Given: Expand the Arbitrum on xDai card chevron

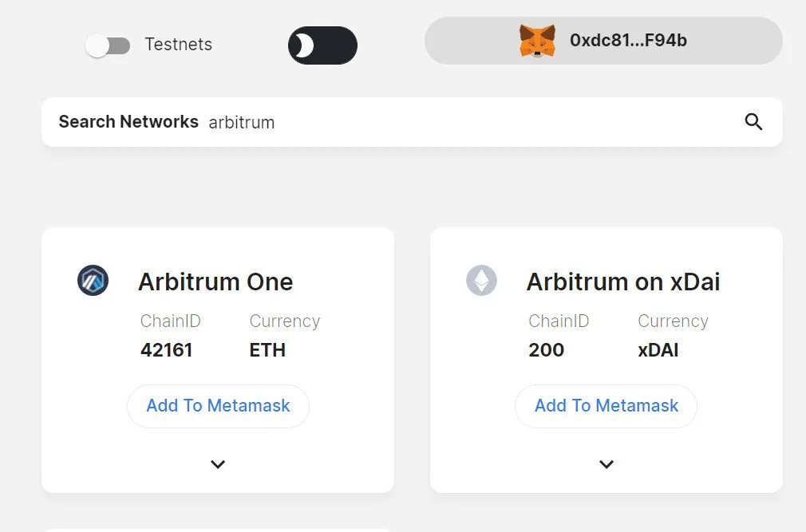Looking at the screenshot, I should [606, 464].
